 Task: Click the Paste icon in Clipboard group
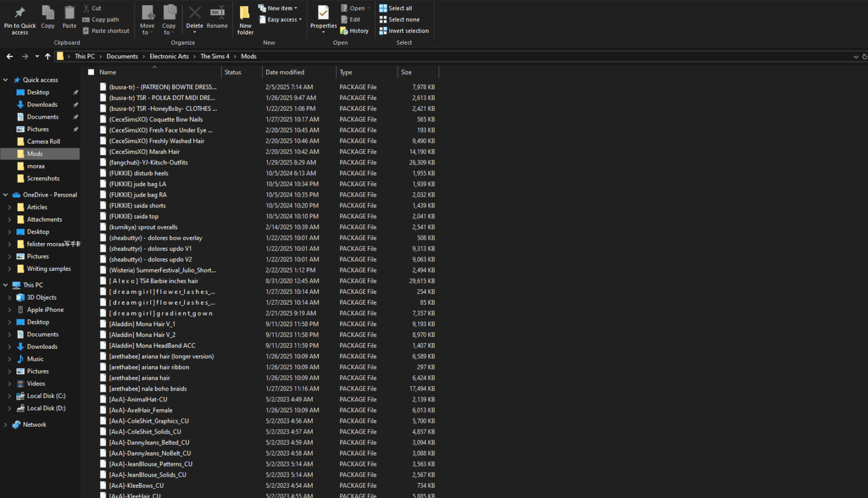pyautogui.click(x=70, y=14)
